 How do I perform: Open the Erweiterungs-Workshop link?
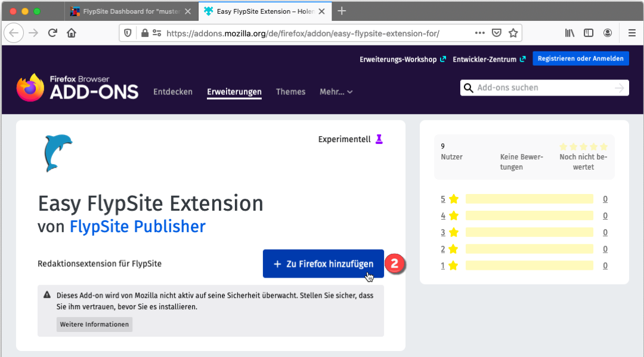coord(402,59)
